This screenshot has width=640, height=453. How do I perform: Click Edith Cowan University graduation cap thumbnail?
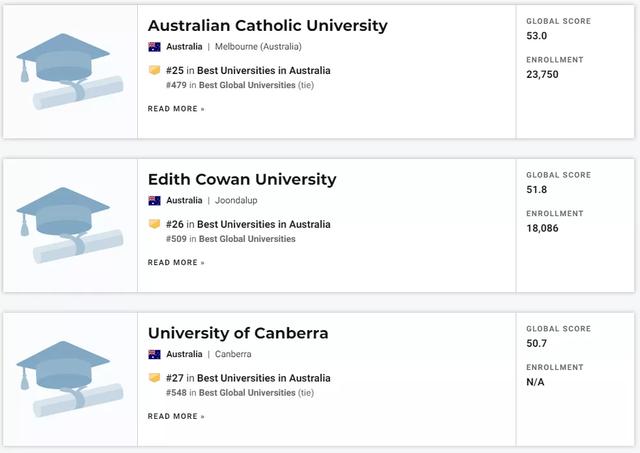click(70, 226)
